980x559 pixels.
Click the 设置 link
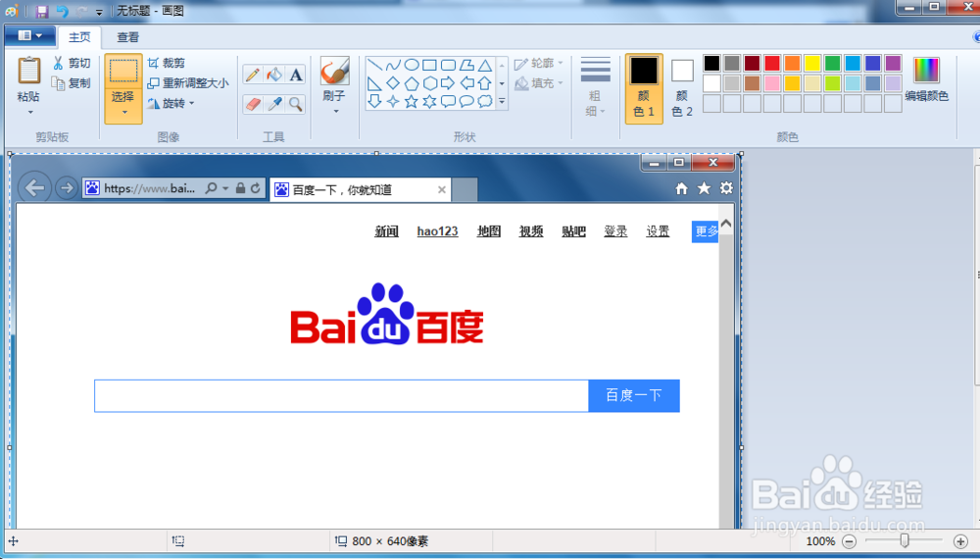click(x=658, y=231)
